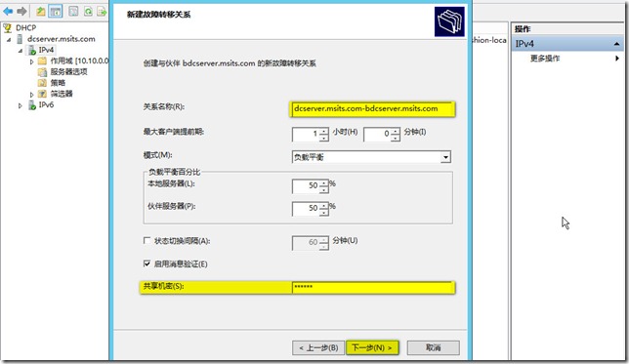The height and width of the screenshot is (364, 629).
Task: Click the 负载平衡百分比 group label
Action: coord(174,172)
